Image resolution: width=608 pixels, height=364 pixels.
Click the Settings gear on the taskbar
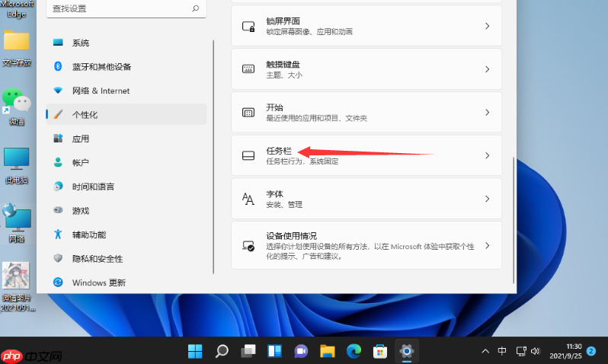pyautogui.click(x=406, y=351)
